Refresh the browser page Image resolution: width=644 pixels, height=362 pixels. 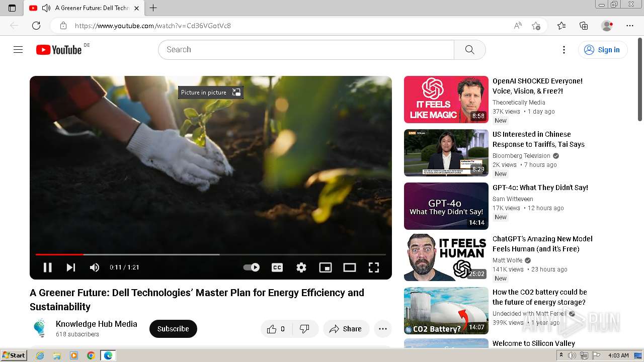coord(36,26)
